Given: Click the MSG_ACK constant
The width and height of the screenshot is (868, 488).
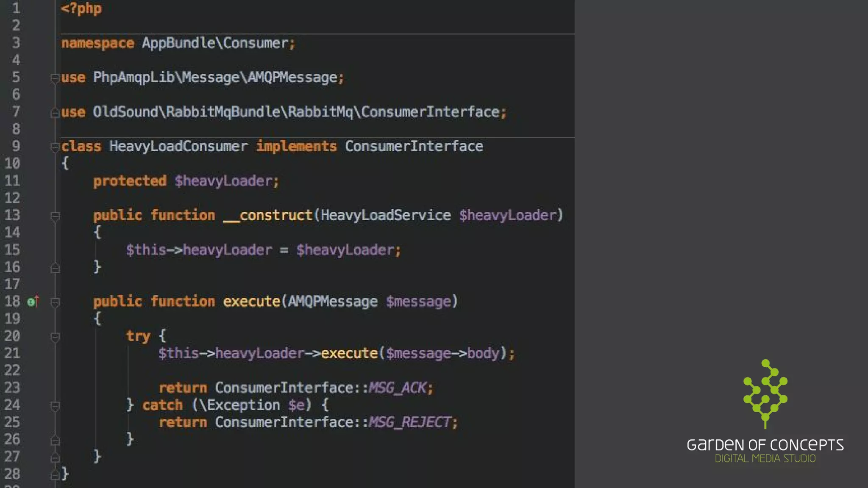Looking at the screenshot, I should coord(398,388).
